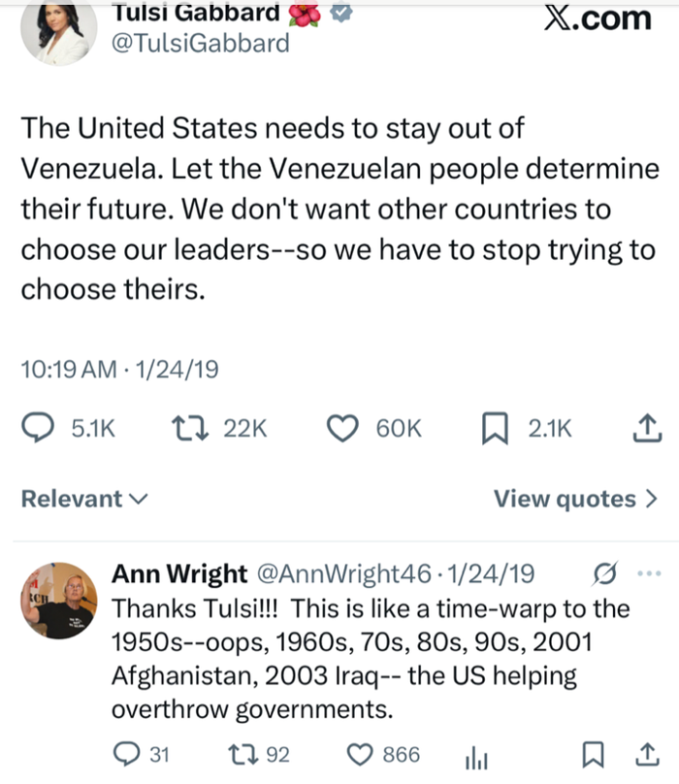Open the @TulsiGabbard handle link

click(x=200, y=43)
